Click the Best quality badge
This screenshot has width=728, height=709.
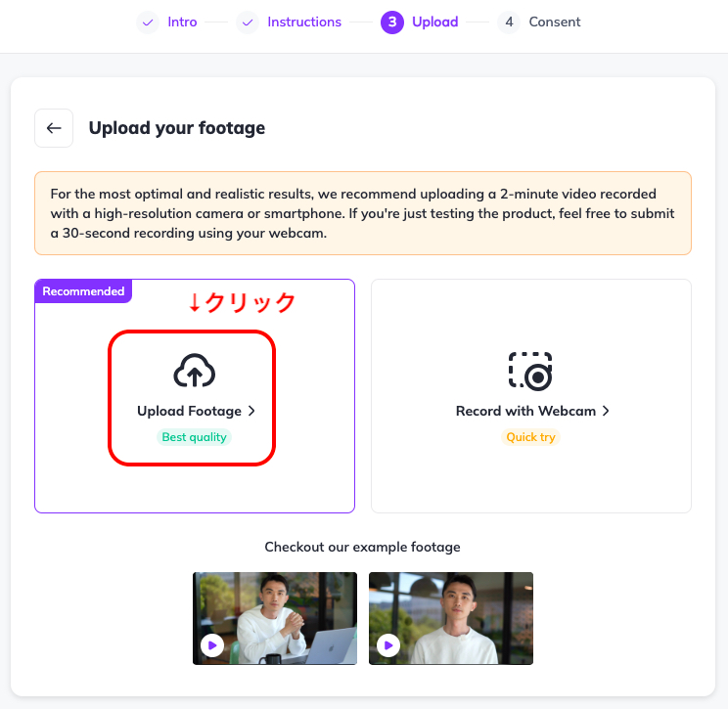click(194, 437)
